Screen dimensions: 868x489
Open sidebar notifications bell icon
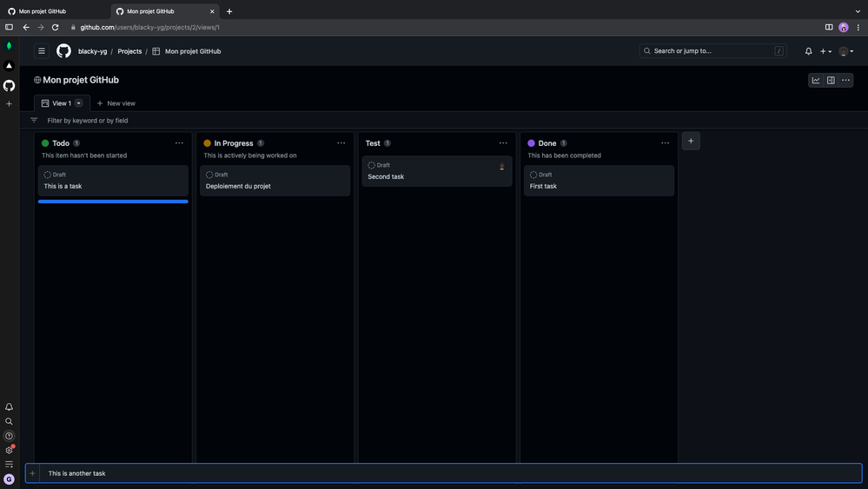pos(9,406)
